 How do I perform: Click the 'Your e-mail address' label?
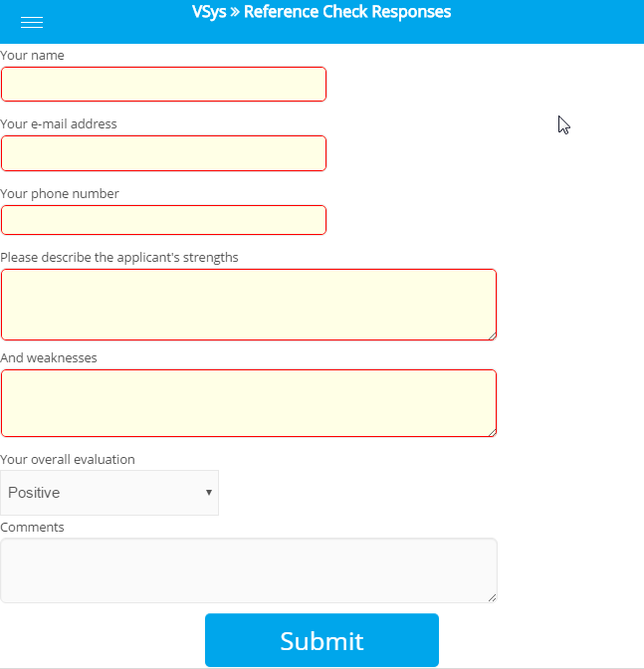coord(59,124)
